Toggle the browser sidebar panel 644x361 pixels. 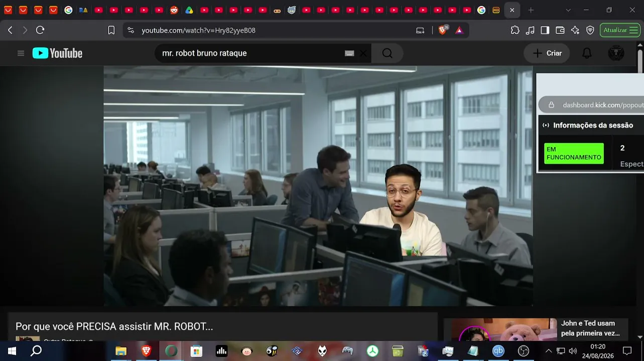click(x=545, y=30)
